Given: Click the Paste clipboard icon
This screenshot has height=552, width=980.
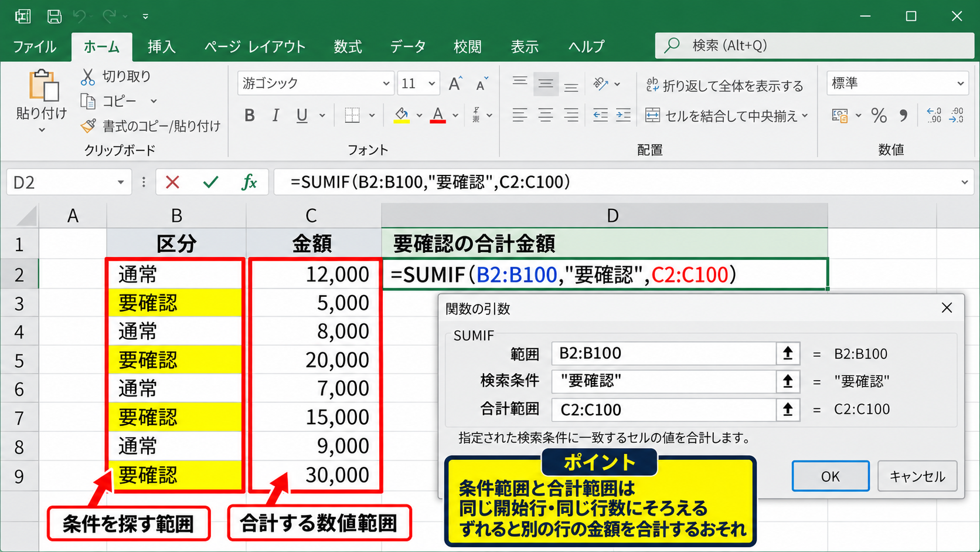Looking at the screenshot, I should pos(44,86).
